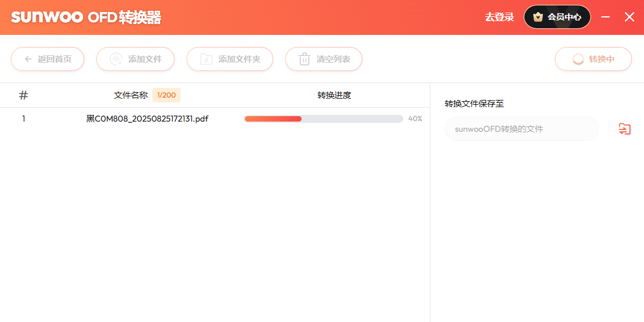Viewport: 644px width, 322px height.
Task: Close the OFD converter window
Action: [630, 17]
